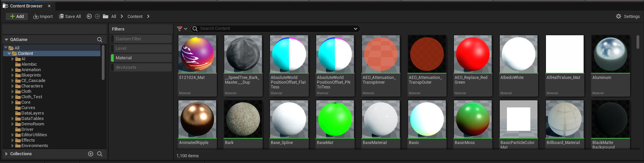Image resolution: width=644 pixels, height=163 pixels.
Task: Click the Import button
Action: click(43, 16)
